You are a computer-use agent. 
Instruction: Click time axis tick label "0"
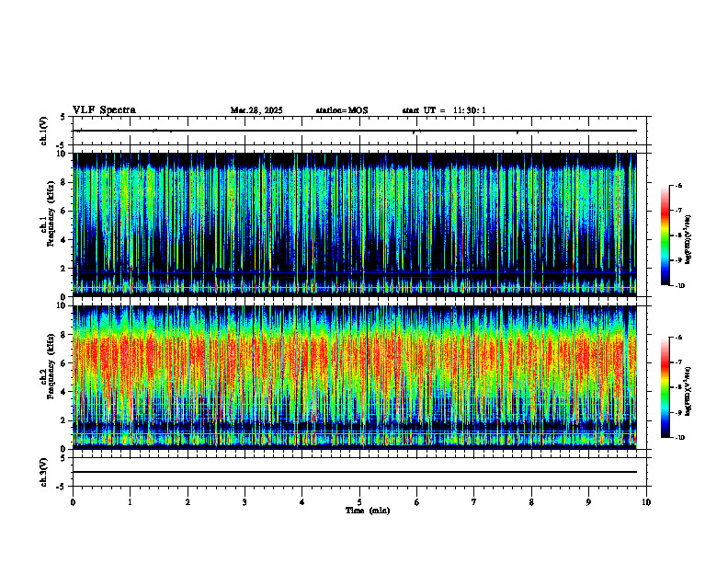pos(73,502)
